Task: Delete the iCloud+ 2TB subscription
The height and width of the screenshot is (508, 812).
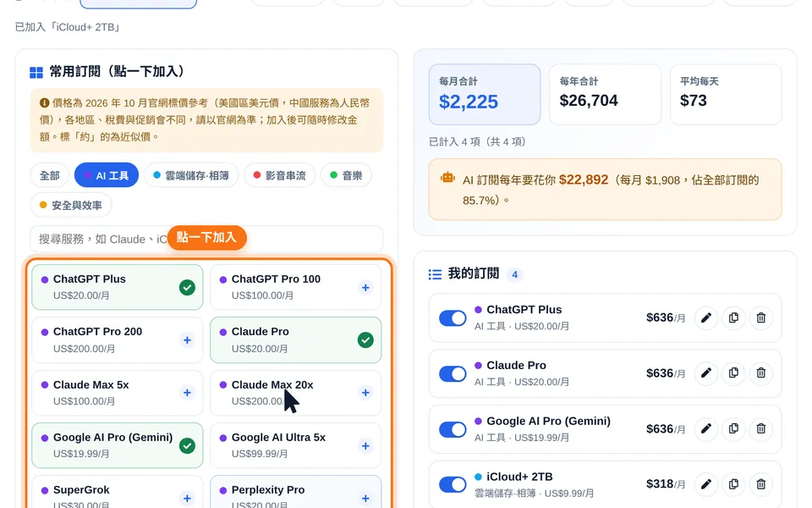Action: point(760,484)
